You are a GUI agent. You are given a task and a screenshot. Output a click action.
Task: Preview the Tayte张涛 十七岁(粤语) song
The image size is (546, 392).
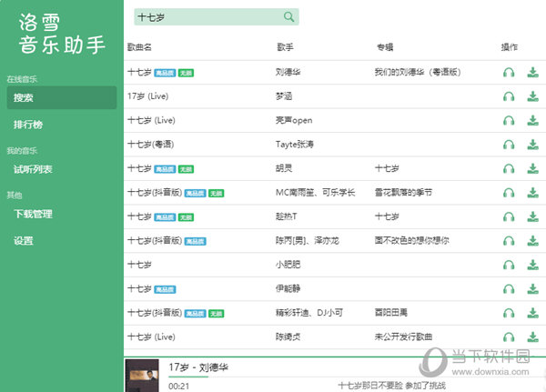point(509,145)
